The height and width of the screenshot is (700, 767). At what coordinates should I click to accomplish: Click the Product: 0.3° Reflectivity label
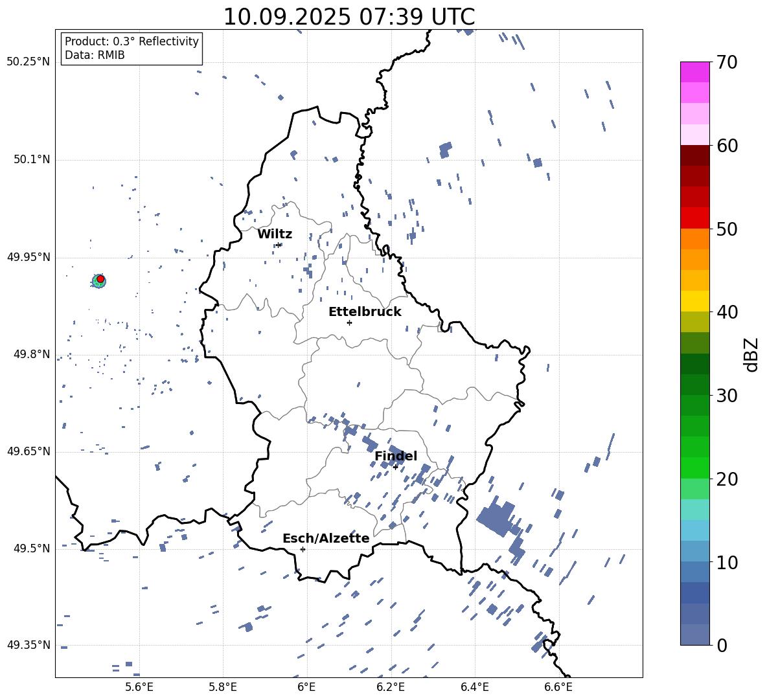pos(132,41)
